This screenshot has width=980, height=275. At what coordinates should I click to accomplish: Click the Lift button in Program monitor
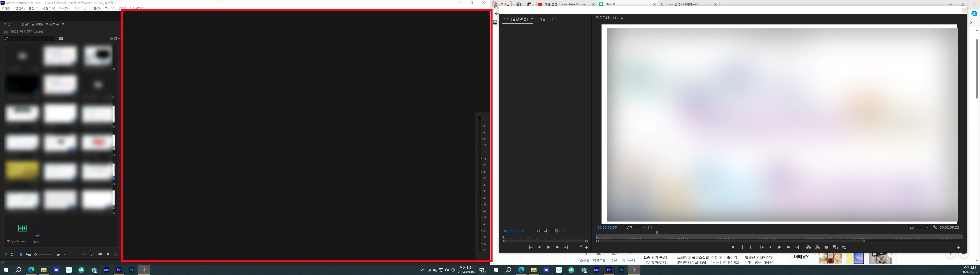click(x=808, y=247)
